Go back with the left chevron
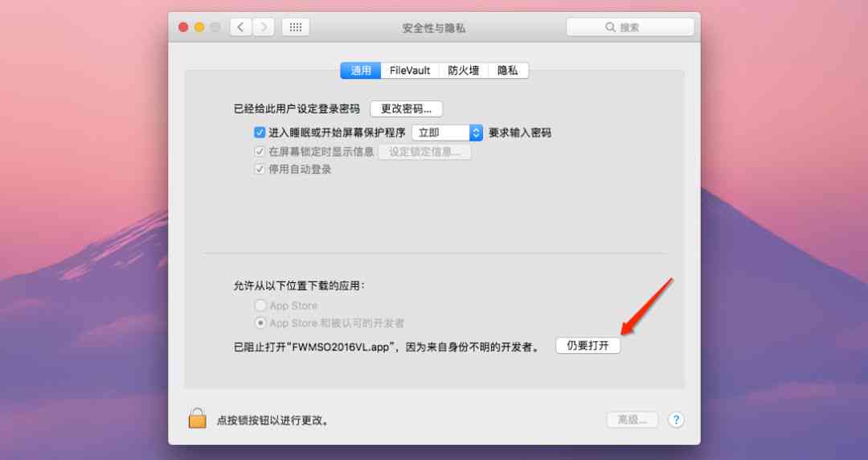 (x=241, y=27)
